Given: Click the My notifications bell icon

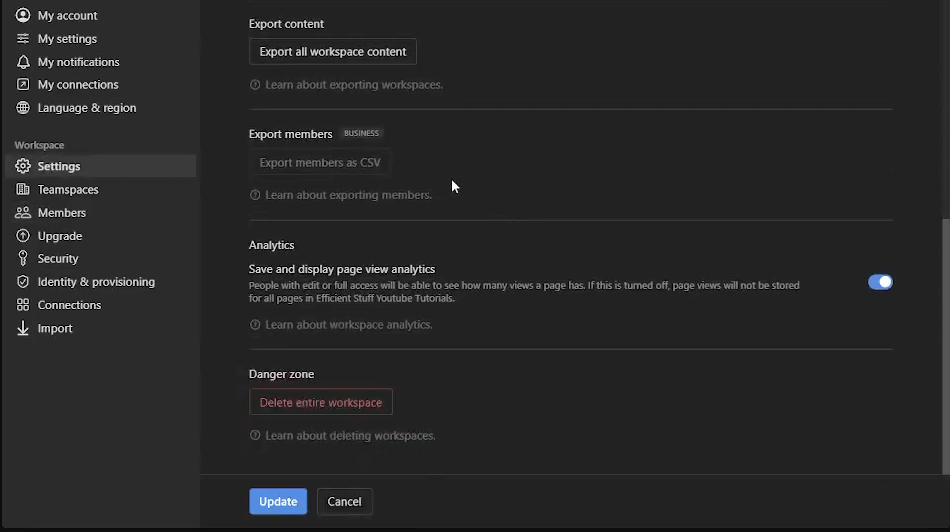Looking at the screenshot, I should point(22,62).
